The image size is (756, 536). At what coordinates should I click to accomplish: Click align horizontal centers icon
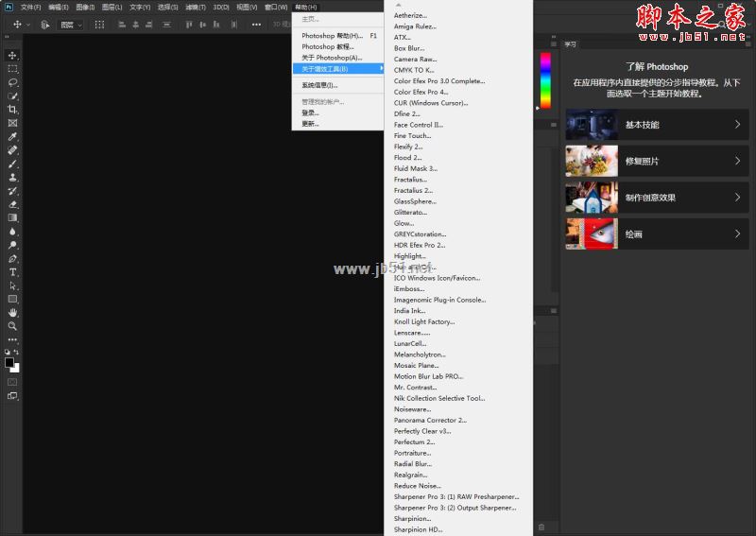135,25
